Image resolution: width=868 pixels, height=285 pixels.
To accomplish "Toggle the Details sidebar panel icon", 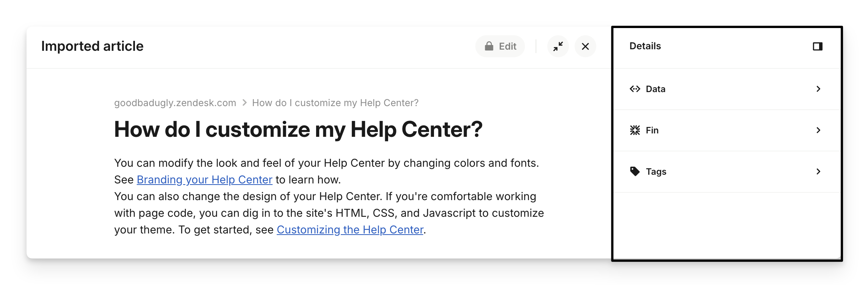I will (x=818, y=46).
